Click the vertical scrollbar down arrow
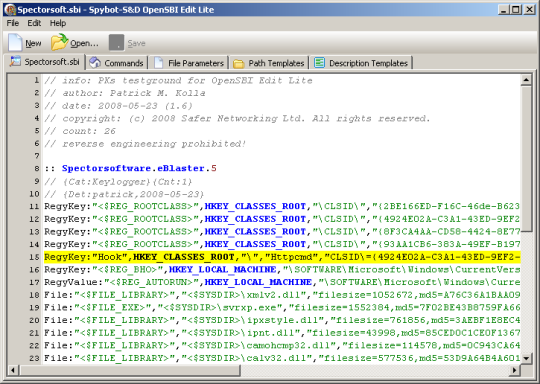The image size is (540, 384). 526,358
